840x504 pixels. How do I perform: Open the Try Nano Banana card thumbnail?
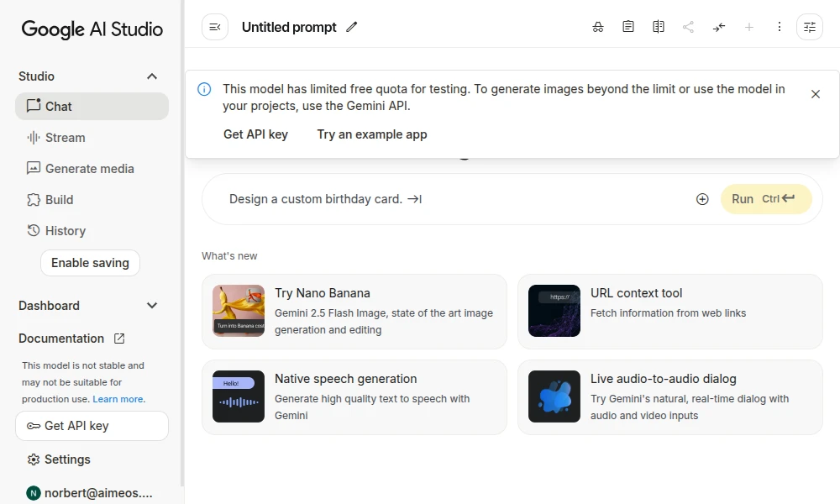click(239, 311)
